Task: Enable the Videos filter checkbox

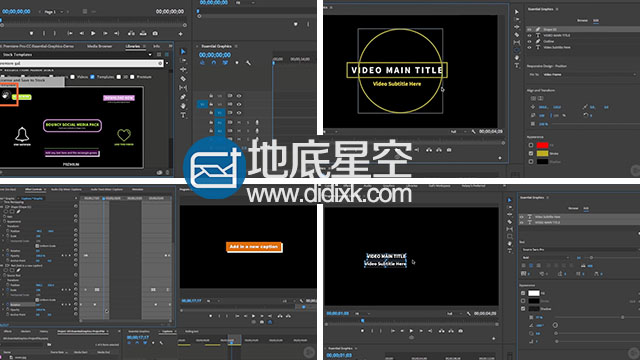Action: pyautogui.click(x=73, y=77)
